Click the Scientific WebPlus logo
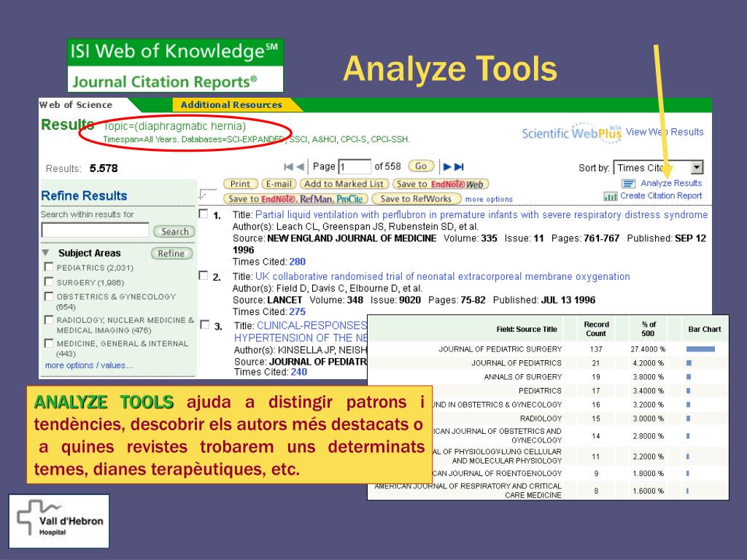 click(x=572, y=133)
